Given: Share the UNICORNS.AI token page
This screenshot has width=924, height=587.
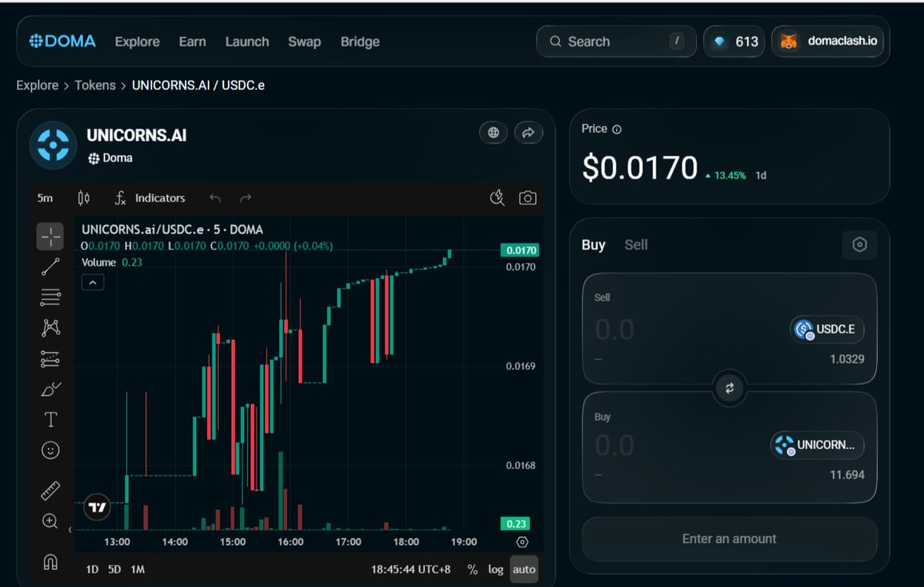Looking at the screenshot, I should (528, 132).
